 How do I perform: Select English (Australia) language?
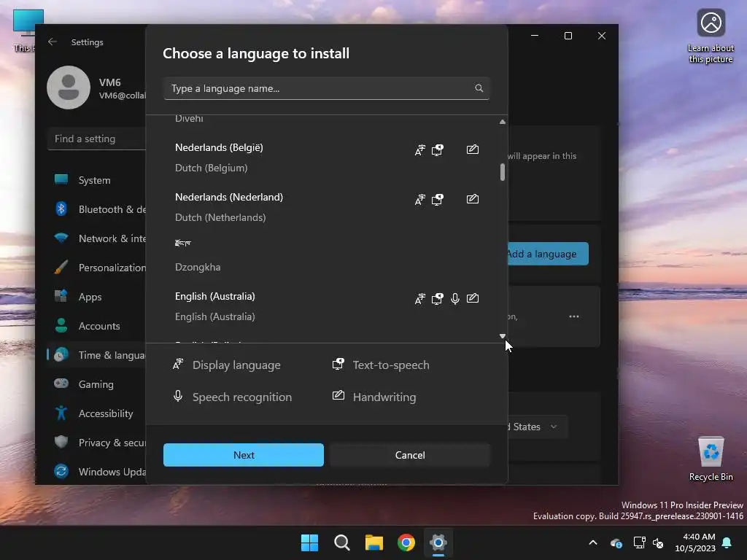pos(326,306)
